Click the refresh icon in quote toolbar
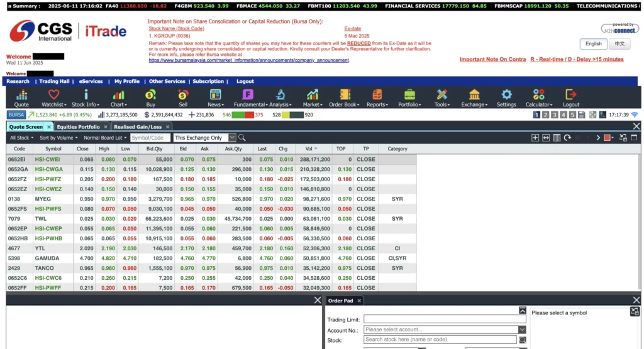Screen dimensions: 644x349 [x=567, y=138]
